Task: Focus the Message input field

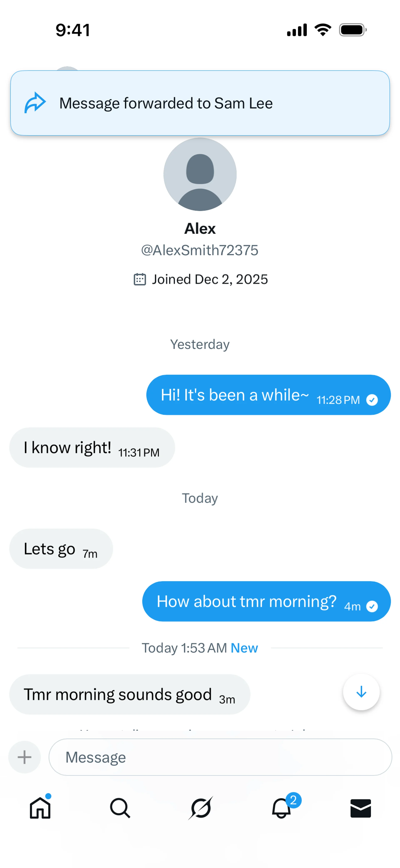Action: 220,757
